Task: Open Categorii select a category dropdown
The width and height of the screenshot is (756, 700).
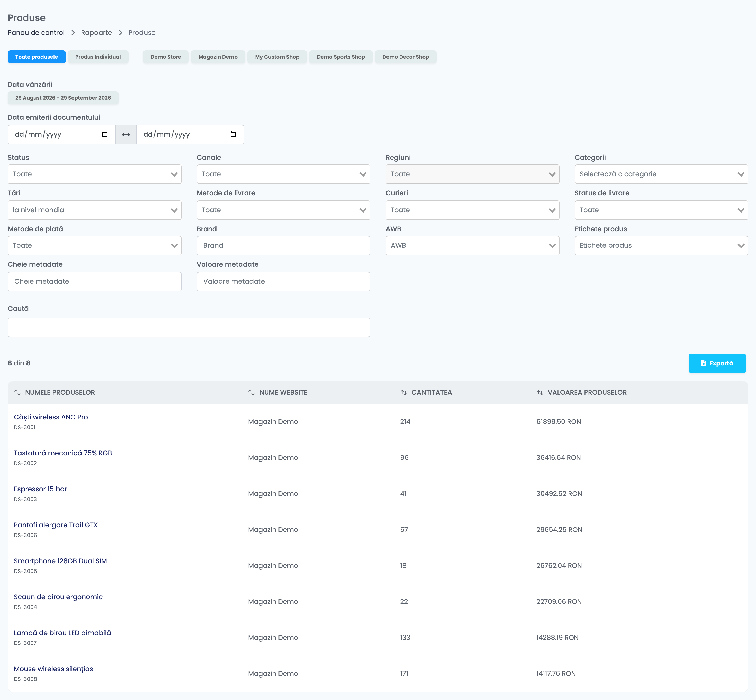Action: click(661, 174)
